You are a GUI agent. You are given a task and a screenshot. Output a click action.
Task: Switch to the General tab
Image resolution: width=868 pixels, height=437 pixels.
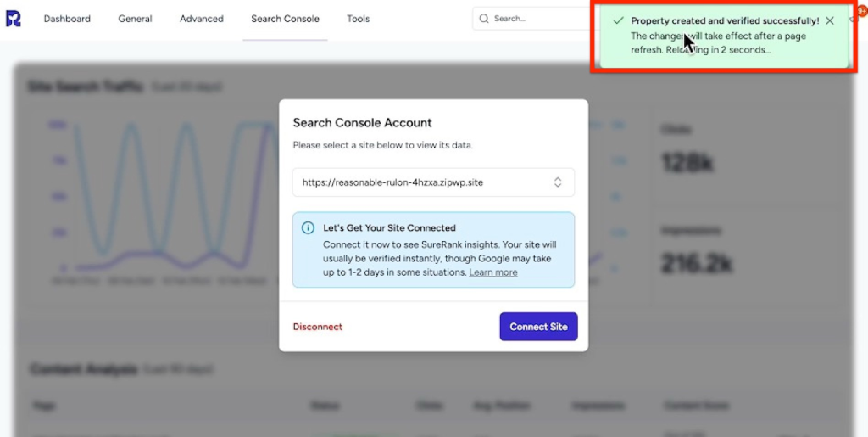[x=135, y=19]
